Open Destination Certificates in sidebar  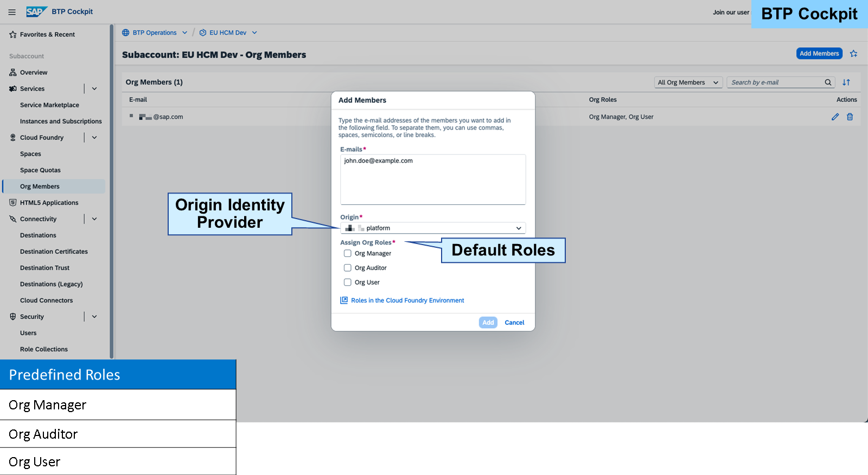coord(54,252)
